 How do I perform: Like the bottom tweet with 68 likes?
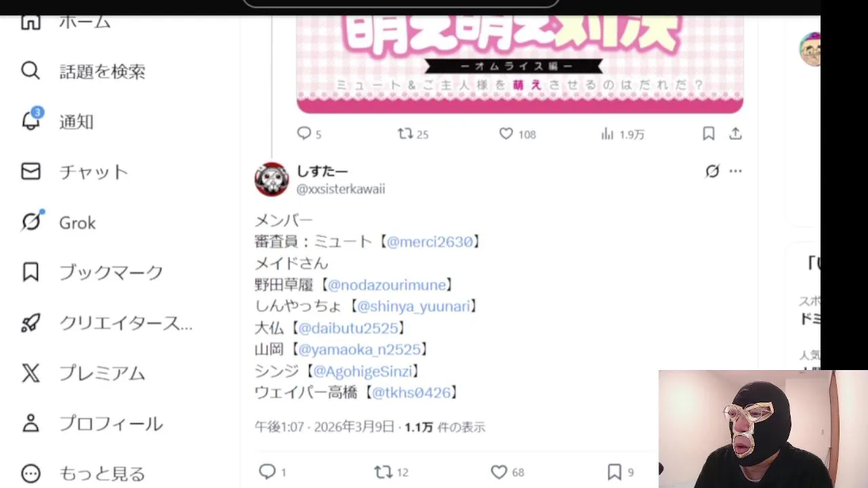(499, 472)
